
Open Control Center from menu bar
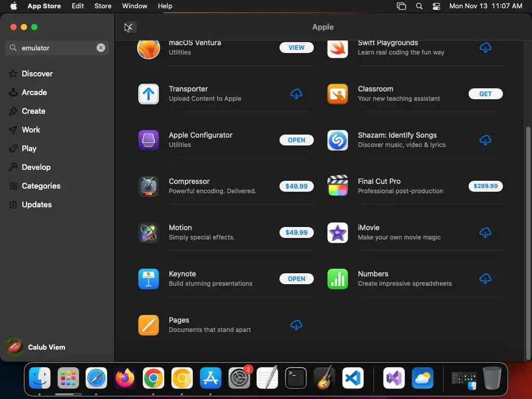436,6
